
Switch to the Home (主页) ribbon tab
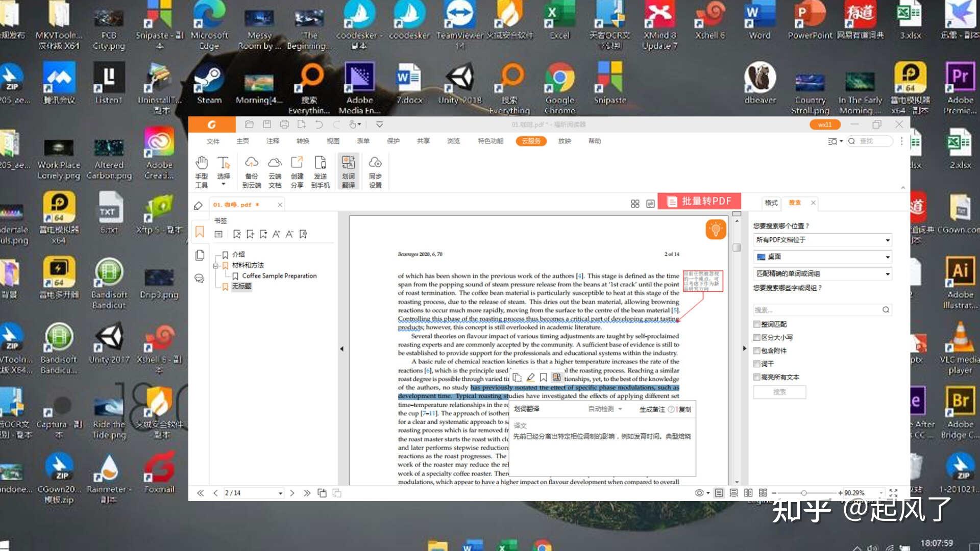pyautogui.click(x=243, y=141)
